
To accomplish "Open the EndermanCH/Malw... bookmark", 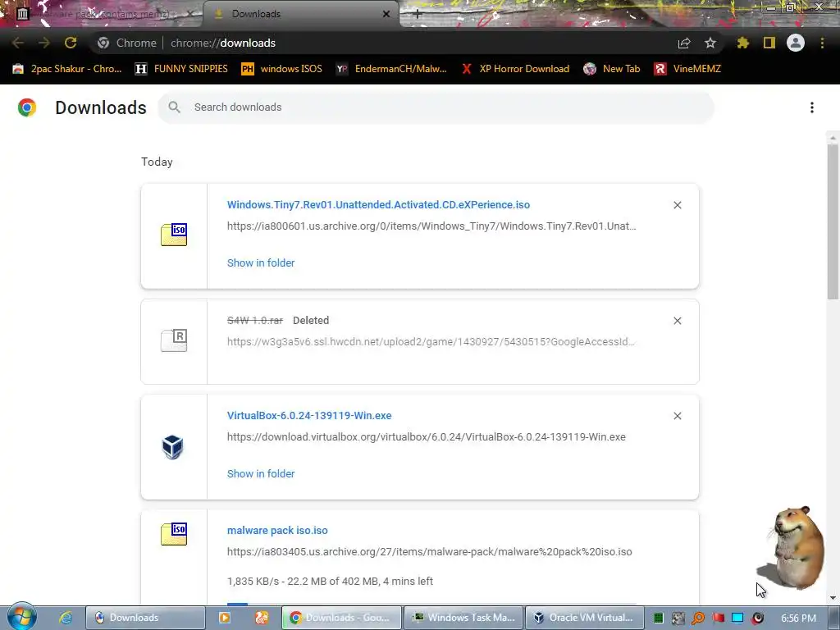I will (x=391, y=69).
